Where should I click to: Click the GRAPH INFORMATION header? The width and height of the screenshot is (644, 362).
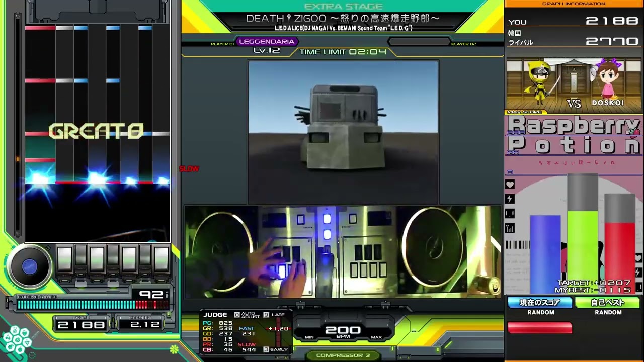pyautogui.click(x=574, y=4)
